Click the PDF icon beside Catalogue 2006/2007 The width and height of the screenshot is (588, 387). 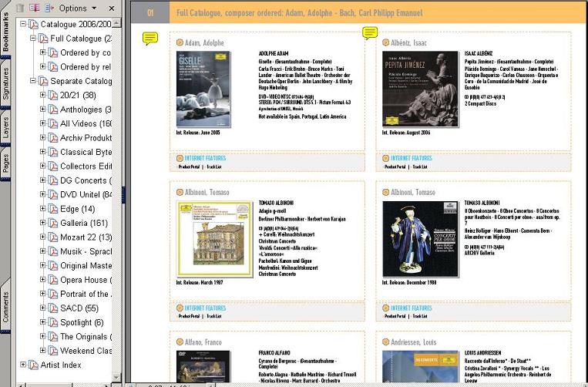pyautogui.click(x=34, y=25)
